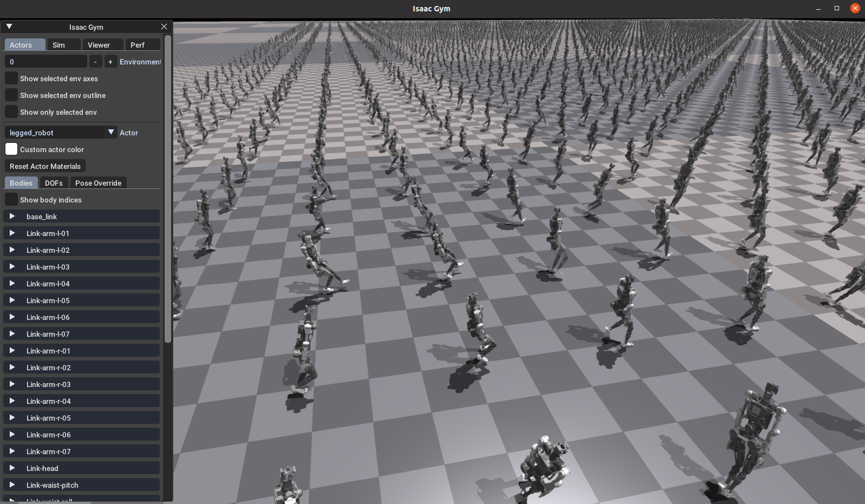The image size is (865, 504).
Task: Switch to the DOFs tab
Action: point(54,183)
